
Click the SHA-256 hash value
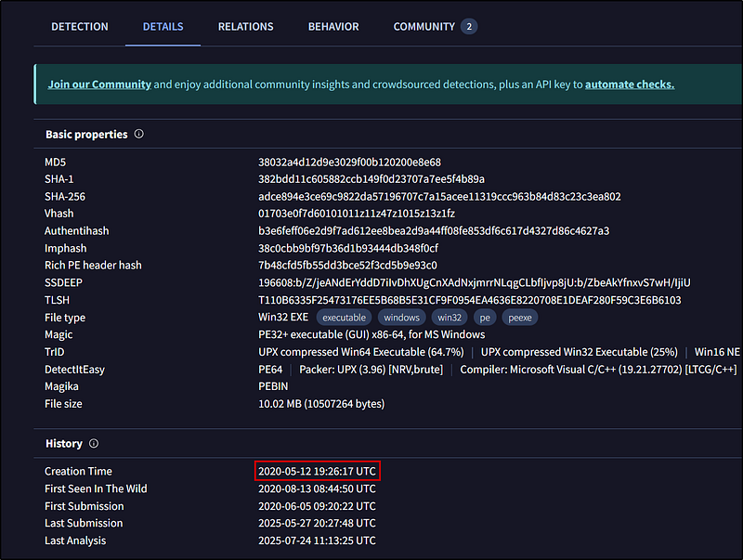click(x=439, y=197)
